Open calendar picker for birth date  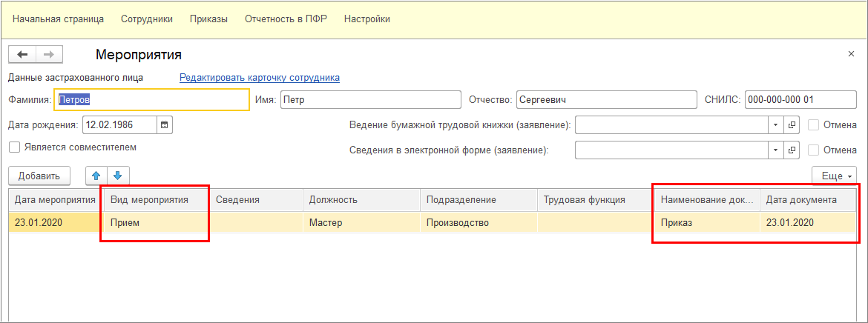click(165, 125)
